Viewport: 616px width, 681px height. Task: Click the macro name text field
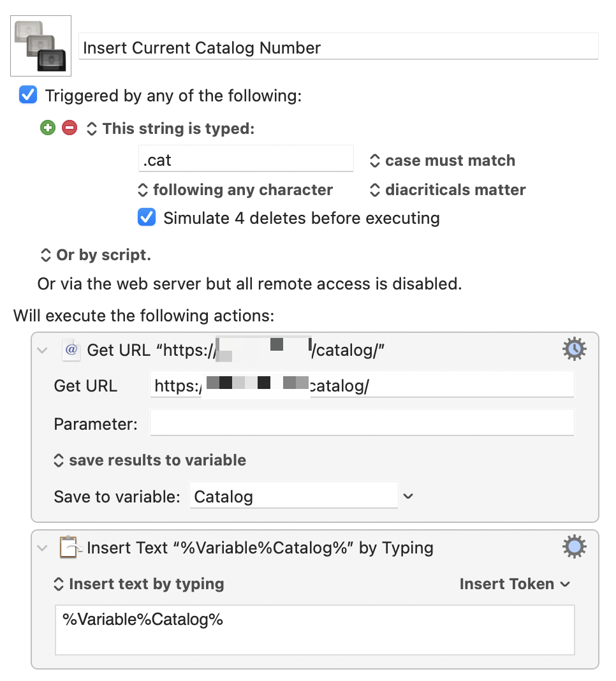(338, 48)
